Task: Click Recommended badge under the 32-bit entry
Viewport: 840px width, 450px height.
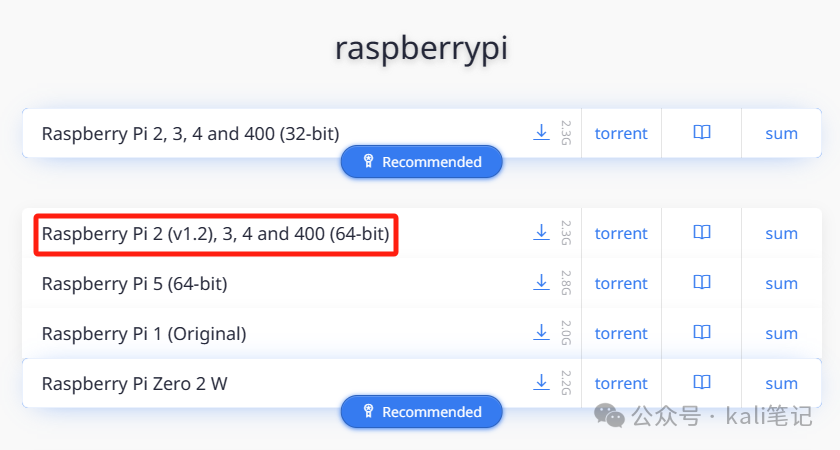Action: (x=422, y=161)
